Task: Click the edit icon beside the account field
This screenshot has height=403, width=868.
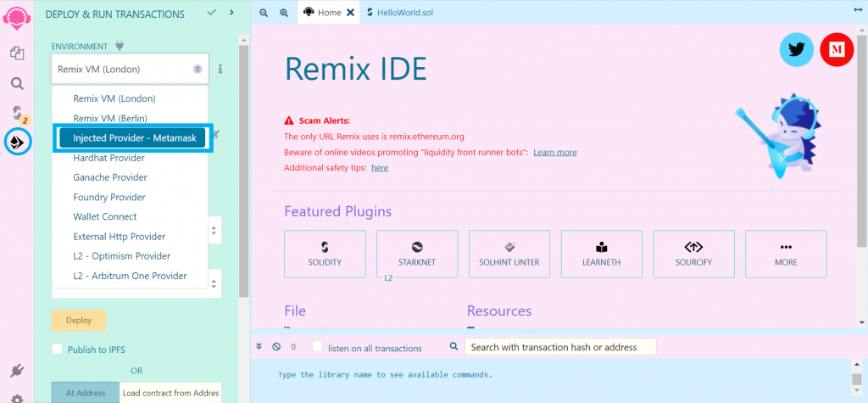Action: 216,133
